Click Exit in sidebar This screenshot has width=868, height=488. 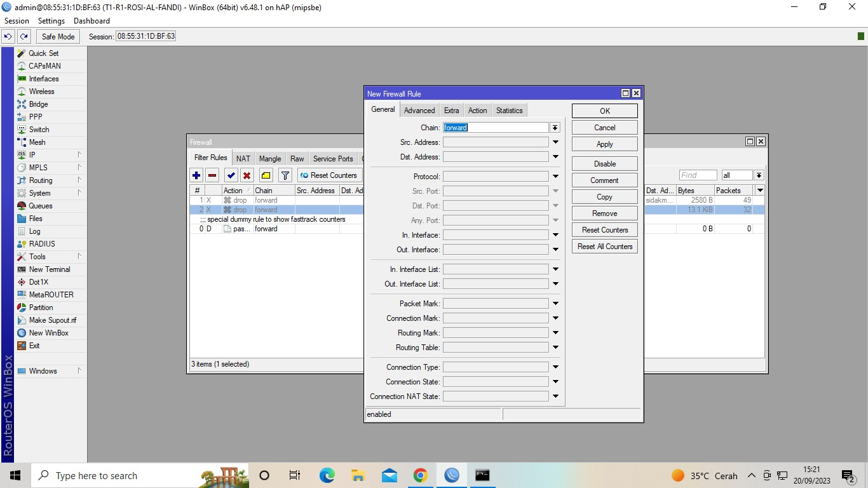[x=34, y=346]
